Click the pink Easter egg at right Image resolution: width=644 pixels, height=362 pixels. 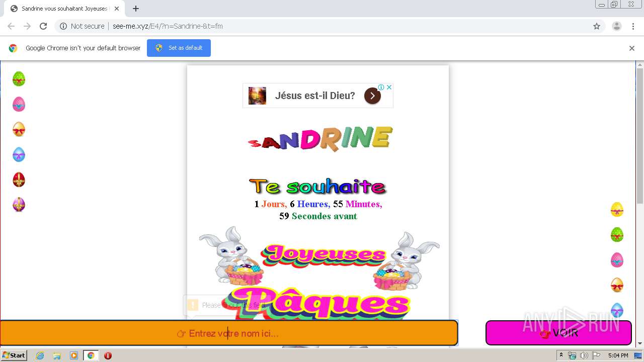617,260
